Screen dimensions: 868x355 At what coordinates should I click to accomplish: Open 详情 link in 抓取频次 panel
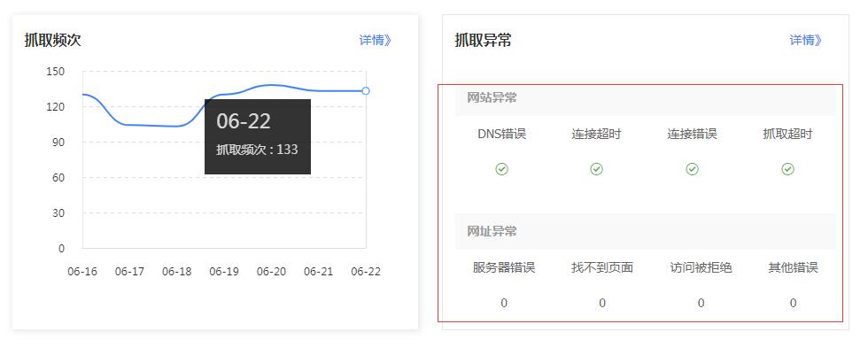tap(376, 41)
